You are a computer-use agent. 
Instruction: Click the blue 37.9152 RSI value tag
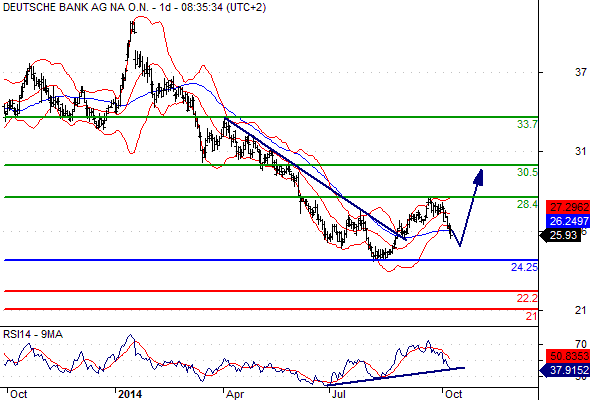(x=566, y=370)
